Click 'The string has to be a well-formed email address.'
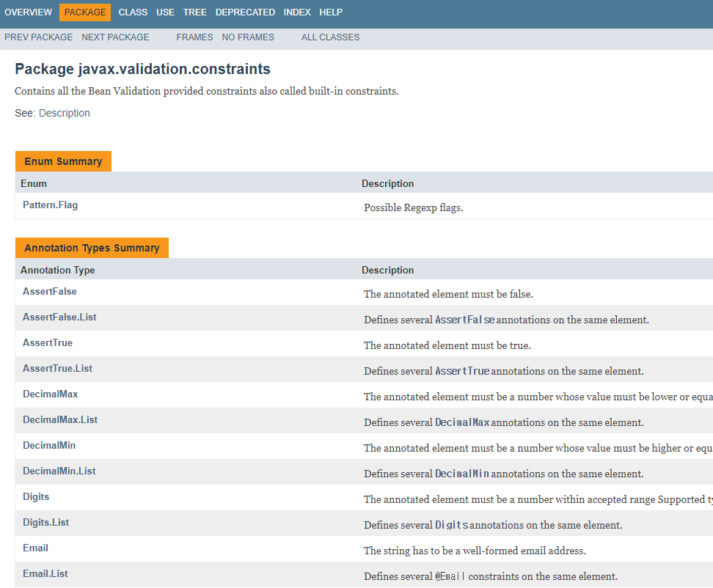This screenshot has height=588, width=713. (x=475, y=551)
